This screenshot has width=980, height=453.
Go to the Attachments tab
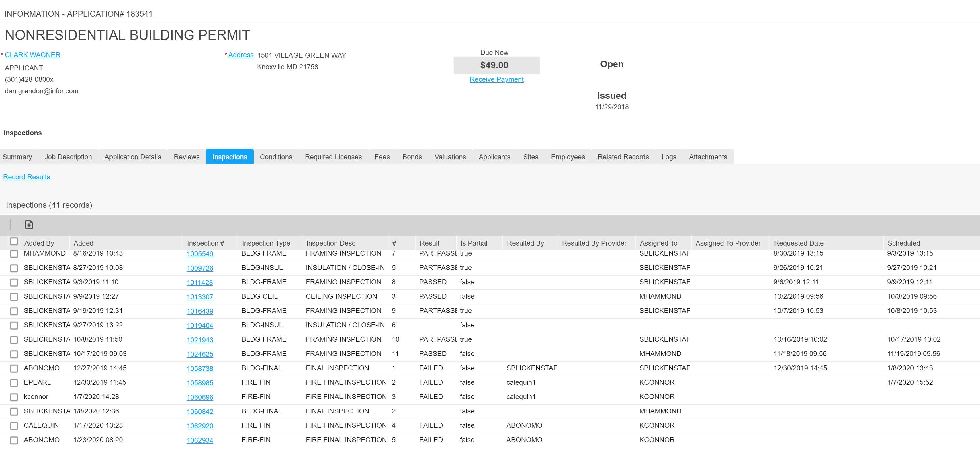[x=708, y=157]
